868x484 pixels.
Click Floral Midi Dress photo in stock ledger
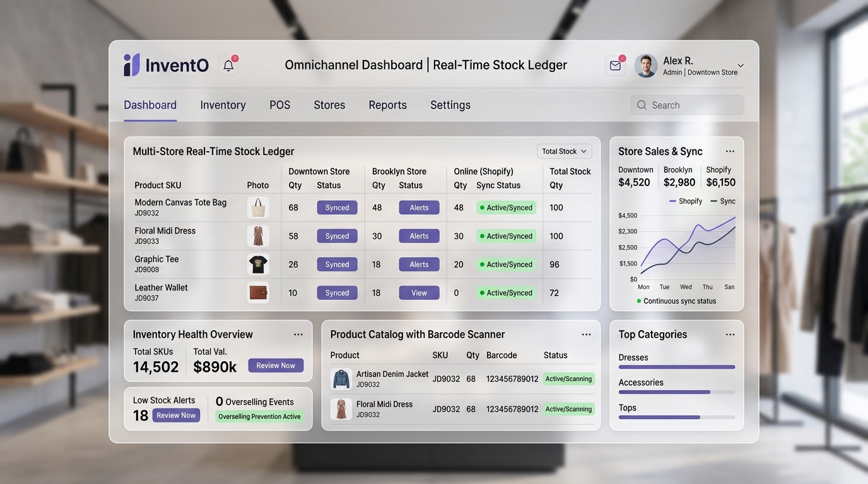pos(258,236)
